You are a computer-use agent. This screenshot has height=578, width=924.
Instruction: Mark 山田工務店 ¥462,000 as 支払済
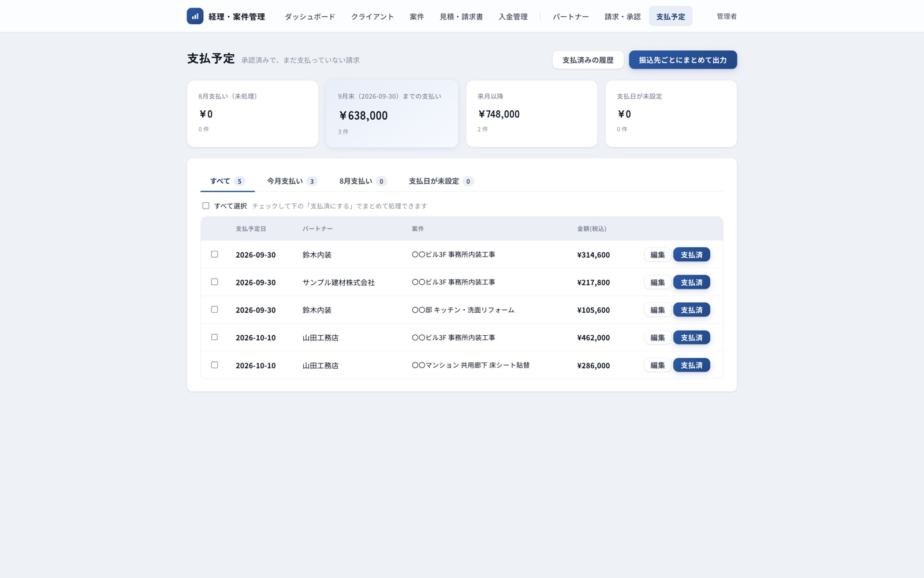[x=691, y=338]
